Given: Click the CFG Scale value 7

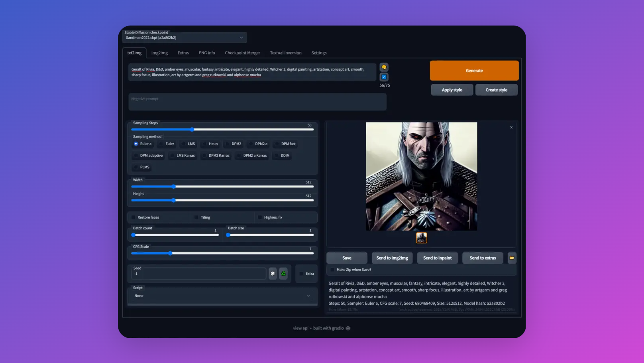Looking at the screenshot, I should [x=310, y=249].
